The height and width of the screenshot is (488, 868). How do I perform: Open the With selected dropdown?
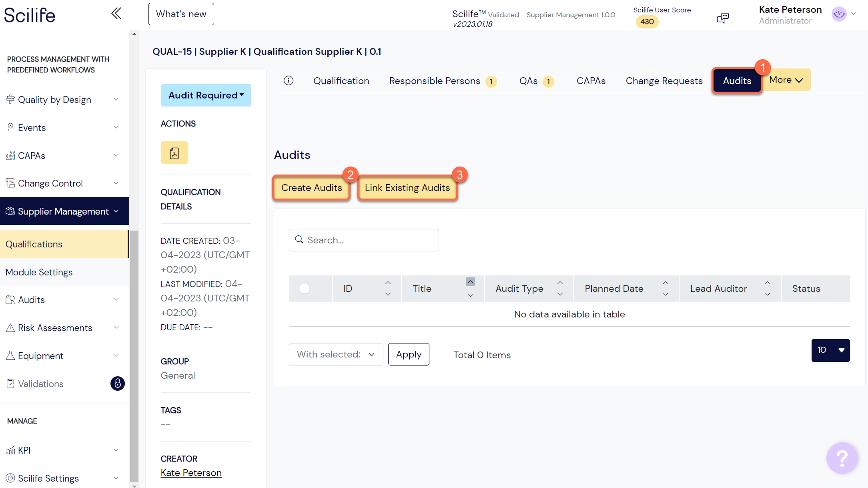pyautogui.click(x=336, y=354)
